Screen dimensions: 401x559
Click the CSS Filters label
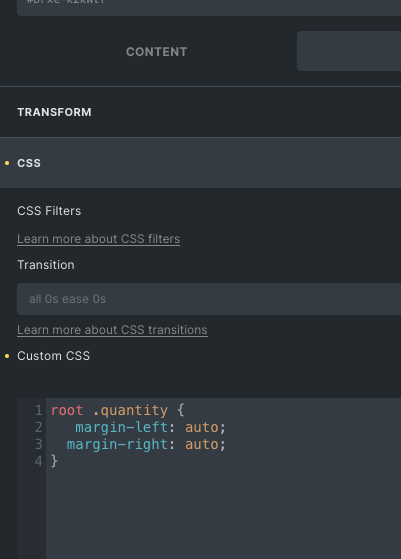click(x=49, y=211)
